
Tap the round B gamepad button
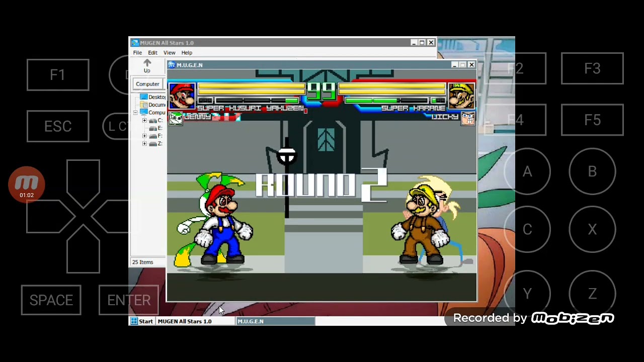(x=592, y=172)
